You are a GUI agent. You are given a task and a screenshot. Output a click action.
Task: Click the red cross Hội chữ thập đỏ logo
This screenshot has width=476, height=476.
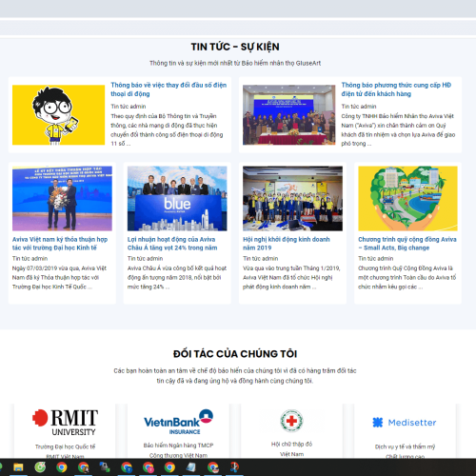click(291, 421)
